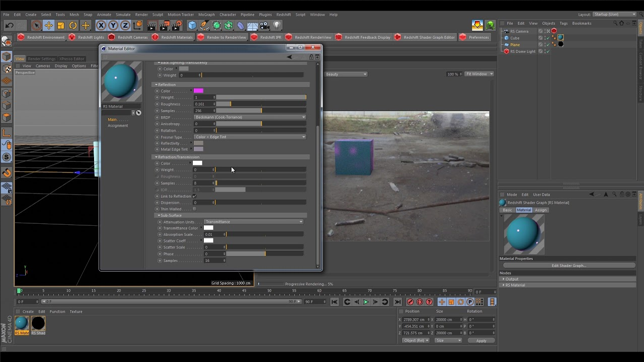Activate the Scale tool
This screenshot has width=644, height=362.
tap(61, 25)
